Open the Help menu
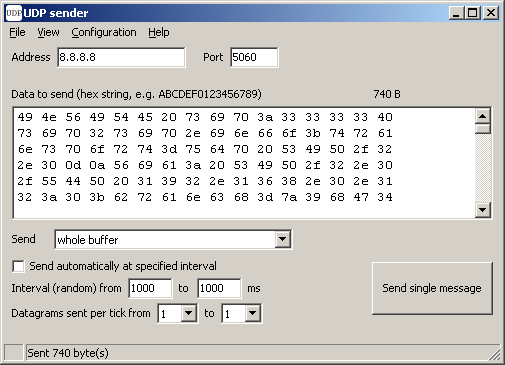The image size is (505, 365). pos(159,32)
